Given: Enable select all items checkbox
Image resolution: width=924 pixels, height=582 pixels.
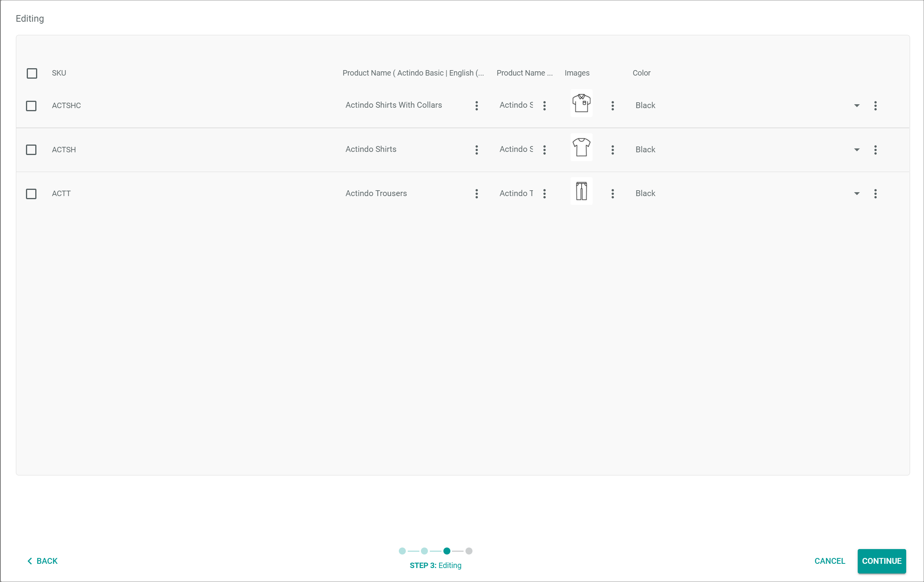Looking at the screenshot, I should tap(31, 73).
